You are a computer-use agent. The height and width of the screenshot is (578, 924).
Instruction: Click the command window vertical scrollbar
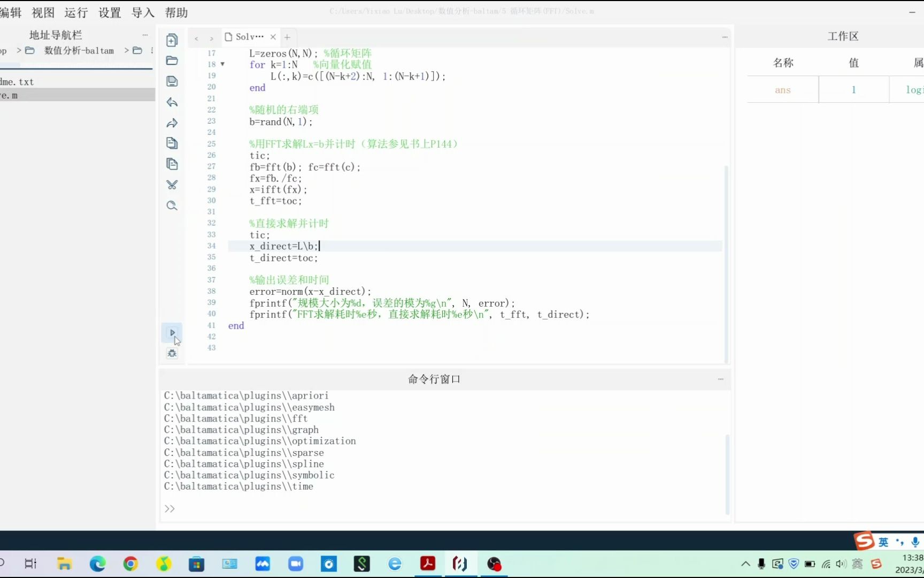coord(727,474)
